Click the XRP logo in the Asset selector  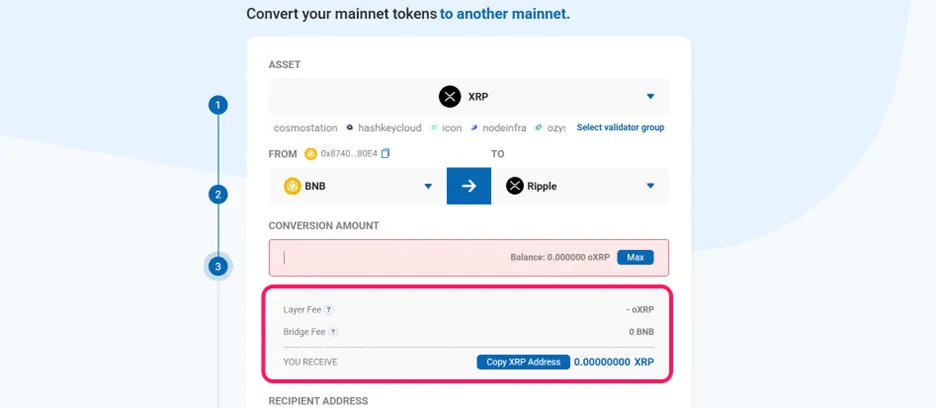coord(450,96)
